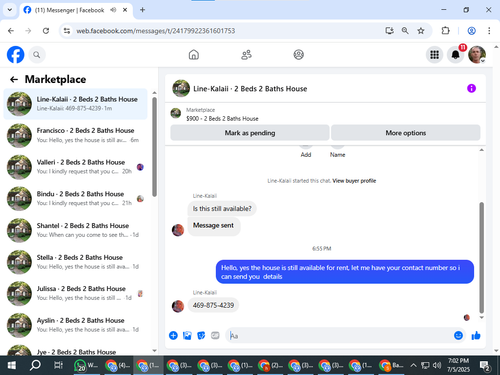The width and height of the screenshot is (500, 375).
Task: Open the Friends icon in top navigation
Action: click(246, 55)
